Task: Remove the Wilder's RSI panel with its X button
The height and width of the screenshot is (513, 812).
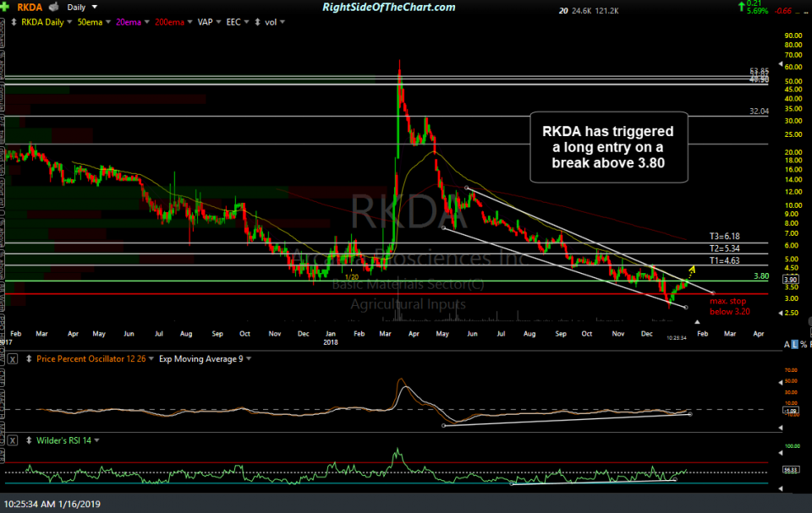Action: tap(12, 439)
